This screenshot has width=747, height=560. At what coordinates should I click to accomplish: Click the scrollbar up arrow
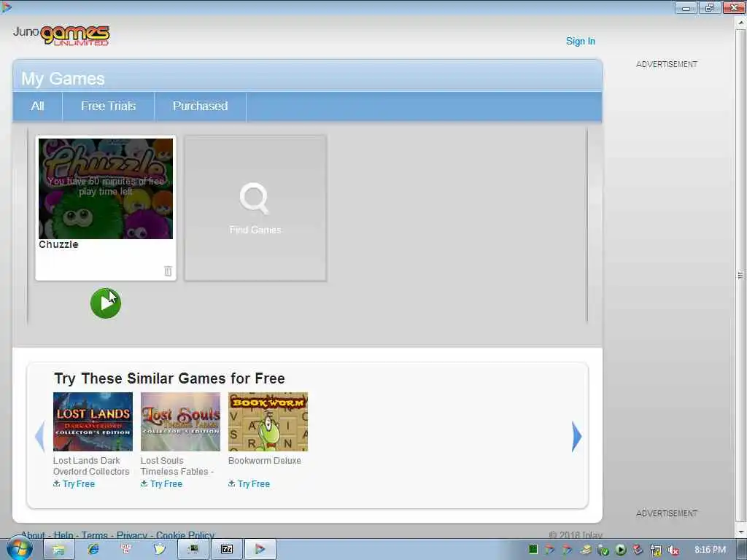point(741,21)
